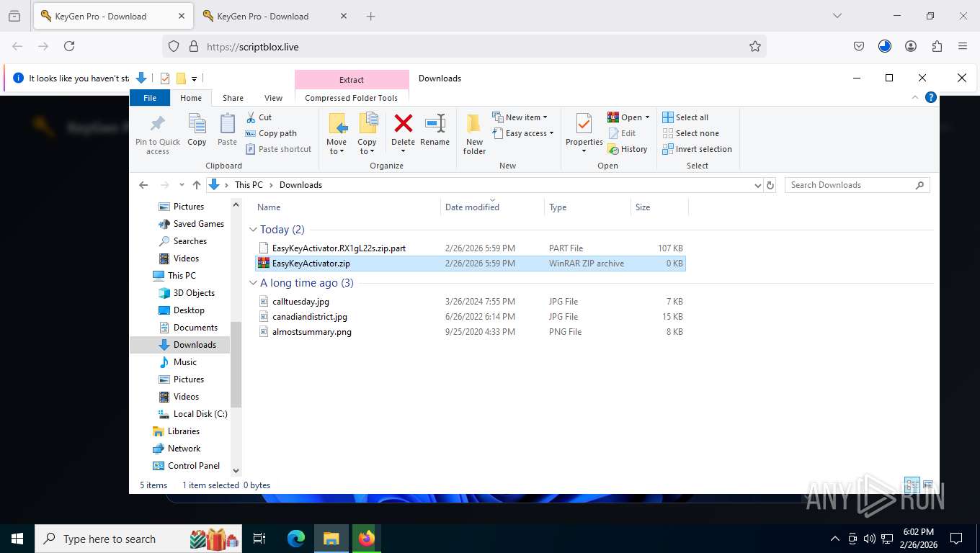Open file History
980x553 pixels.
point(628,149)
